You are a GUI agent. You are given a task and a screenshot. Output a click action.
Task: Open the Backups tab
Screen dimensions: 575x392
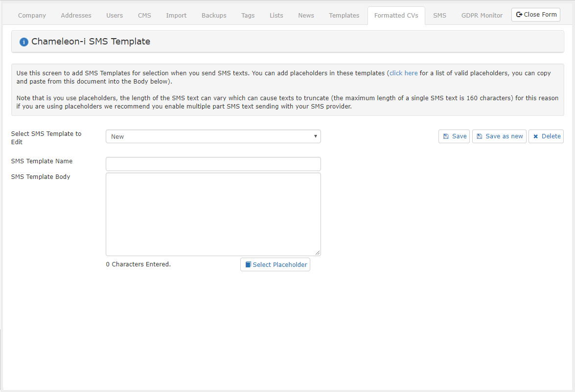[x=214, y=15]
